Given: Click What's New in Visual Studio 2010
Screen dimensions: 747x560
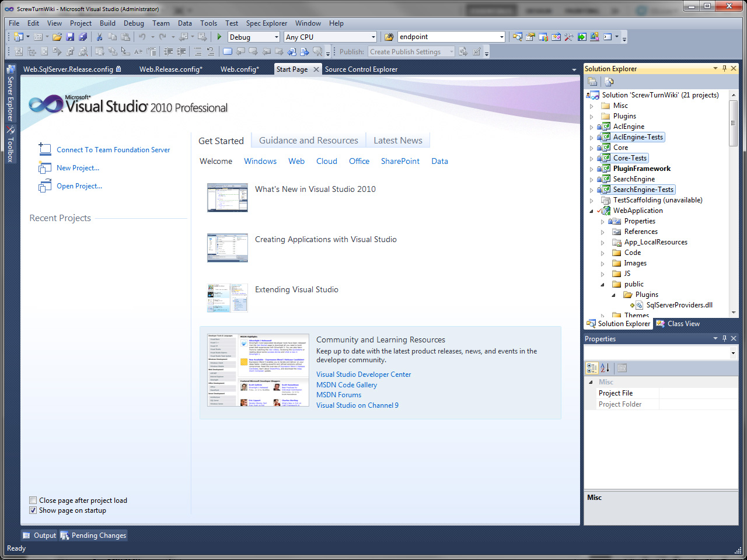Looking at the screenshot, I should (315, 189).
